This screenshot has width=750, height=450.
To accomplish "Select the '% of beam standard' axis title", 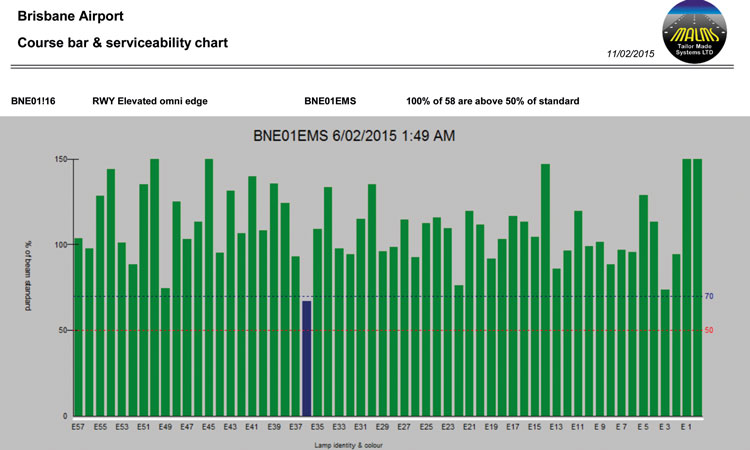I will coord(28,275).
